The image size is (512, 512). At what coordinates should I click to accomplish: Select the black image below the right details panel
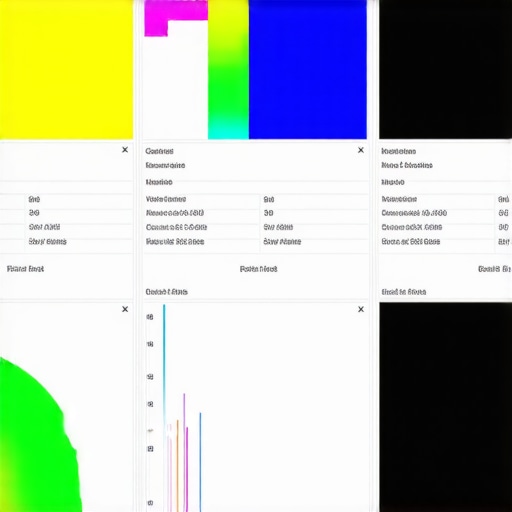[x=445, y=407]
